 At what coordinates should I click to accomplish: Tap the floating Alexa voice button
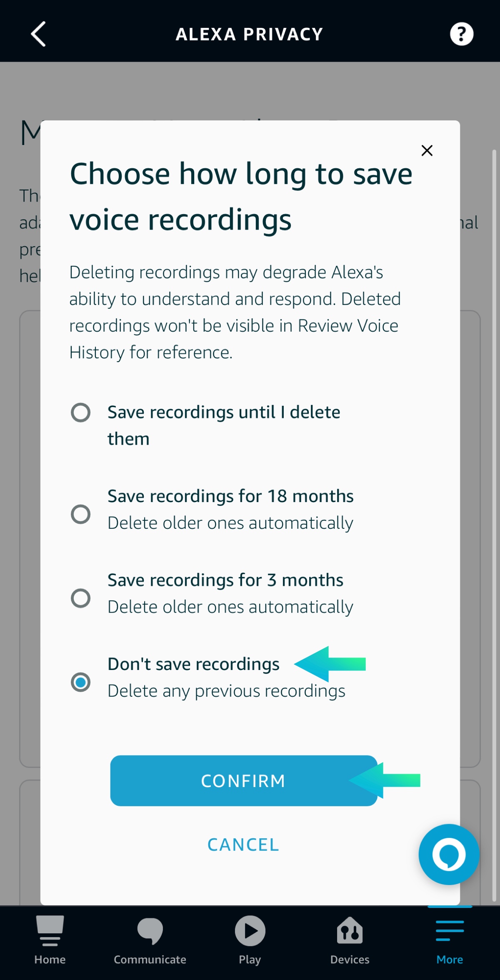pyautogui.click(x=449, y=854)
